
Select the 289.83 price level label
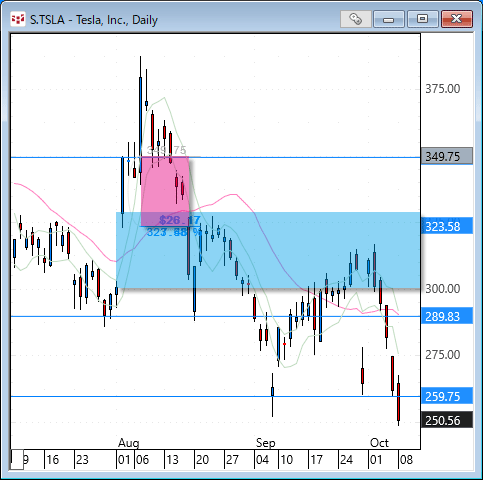pyautogui.click(x=447, y=316)
